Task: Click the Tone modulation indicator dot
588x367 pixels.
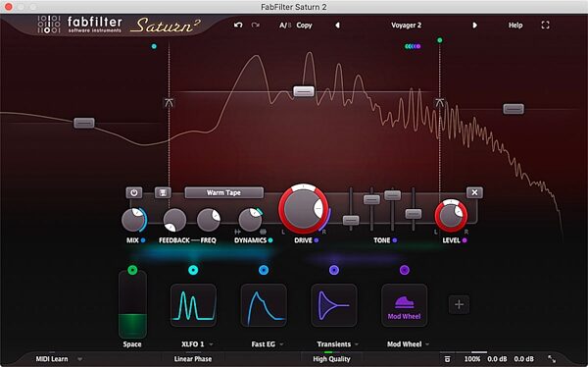Action: [395, 240]
